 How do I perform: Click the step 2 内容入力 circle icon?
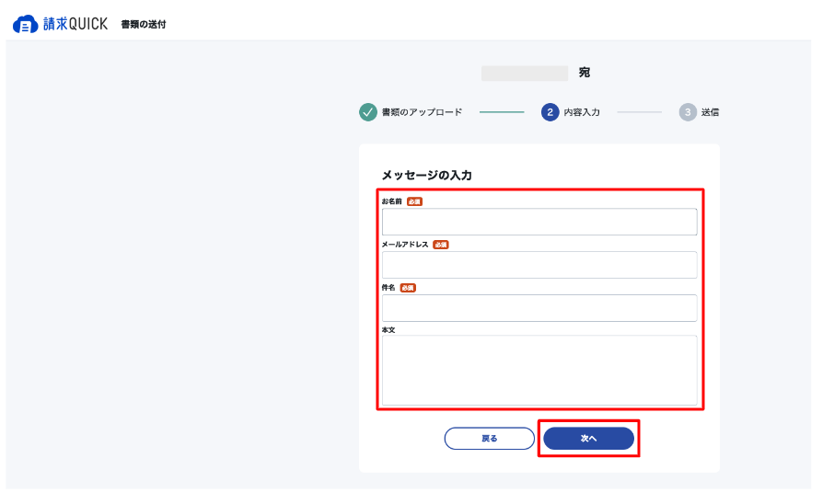click(x=550, y=112)
